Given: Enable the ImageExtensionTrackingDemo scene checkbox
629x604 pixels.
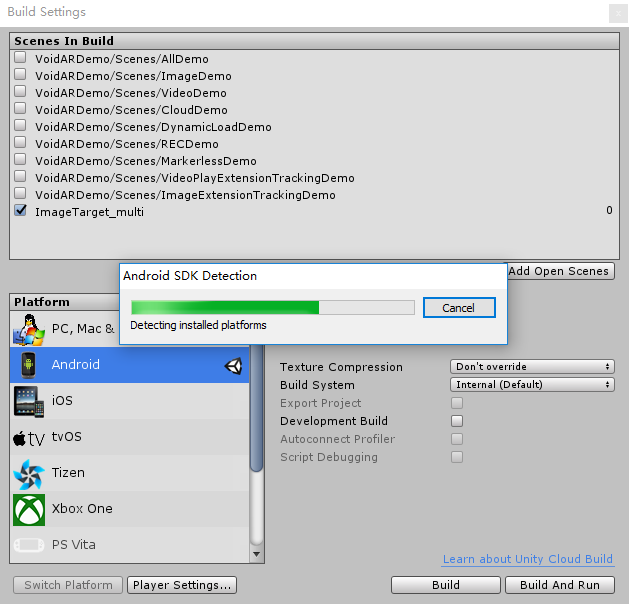Looking at the screenshot, I should pyautogui.click(x=20, y=193).
